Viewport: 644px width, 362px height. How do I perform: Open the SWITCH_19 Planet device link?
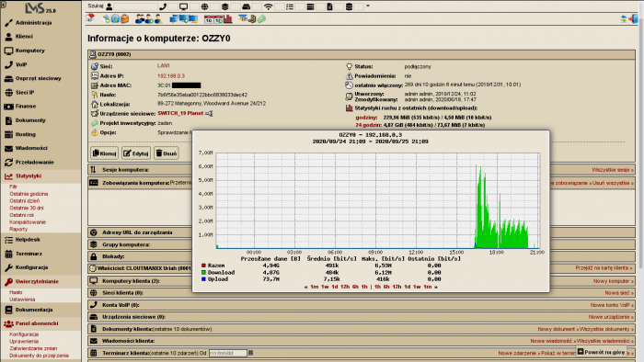180,113
